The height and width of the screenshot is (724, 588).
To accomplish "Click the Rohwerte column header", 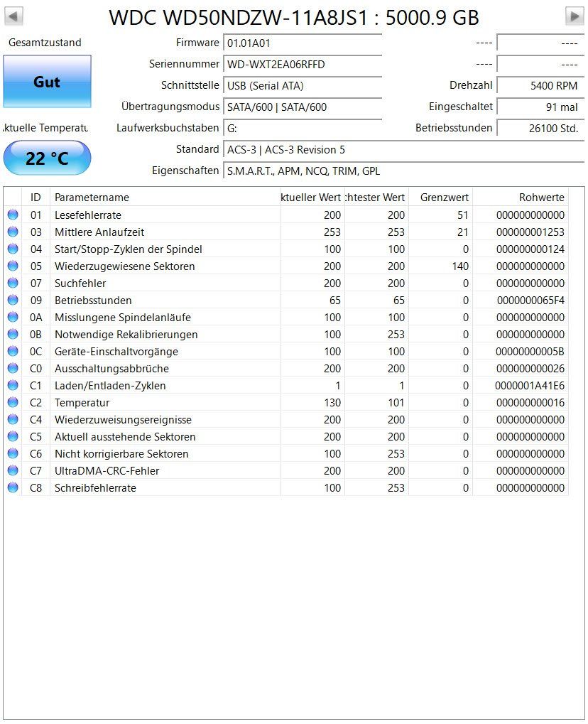I will [x=521, y=197].
